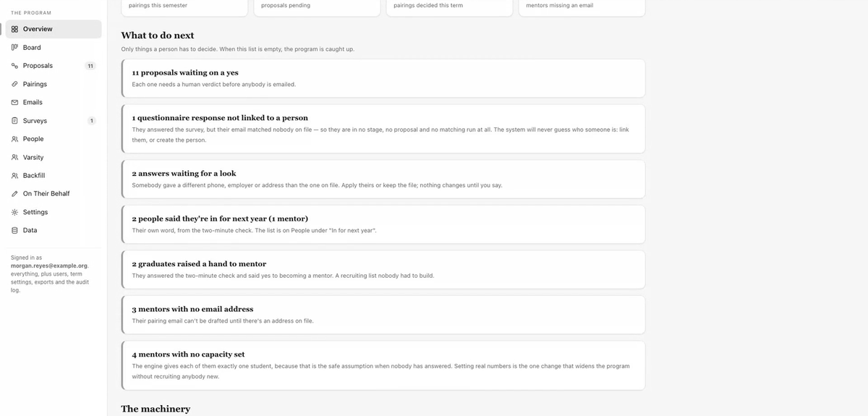868x416 pixels.
Task: Click the People icon in sidebar
Action: [x=14, y=139]
